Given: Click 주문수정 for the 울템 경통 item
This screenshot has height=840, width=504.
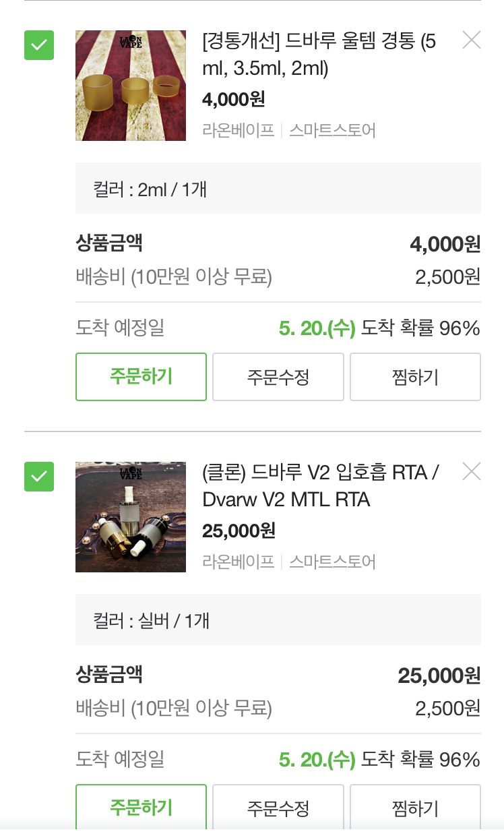Looking at the screenshot, I should tap(278, 377).
